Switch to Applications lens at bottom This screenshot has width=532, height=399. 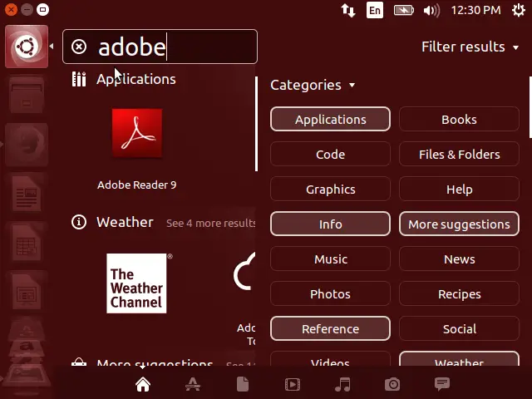[193, 385]
